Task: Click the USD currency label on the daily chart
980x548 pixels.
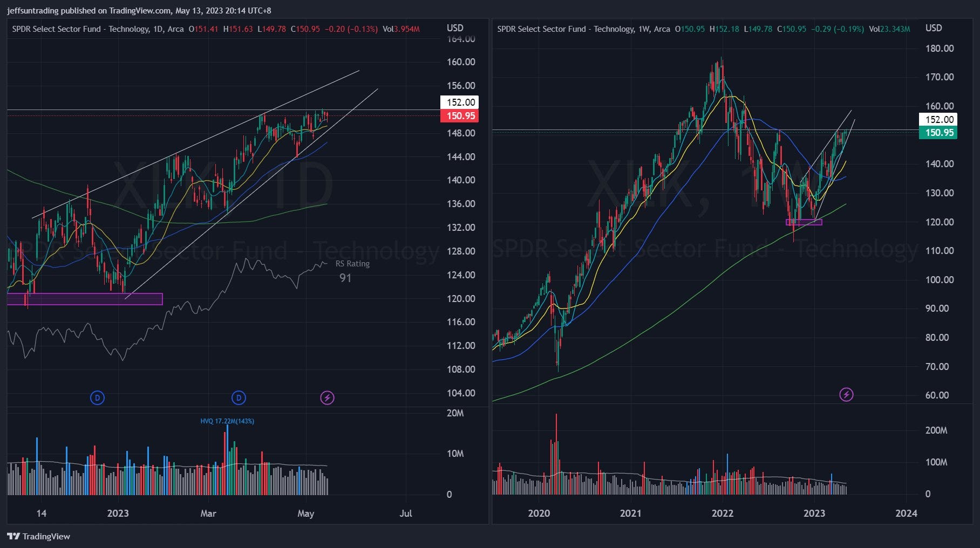Action: coord(455,28)
